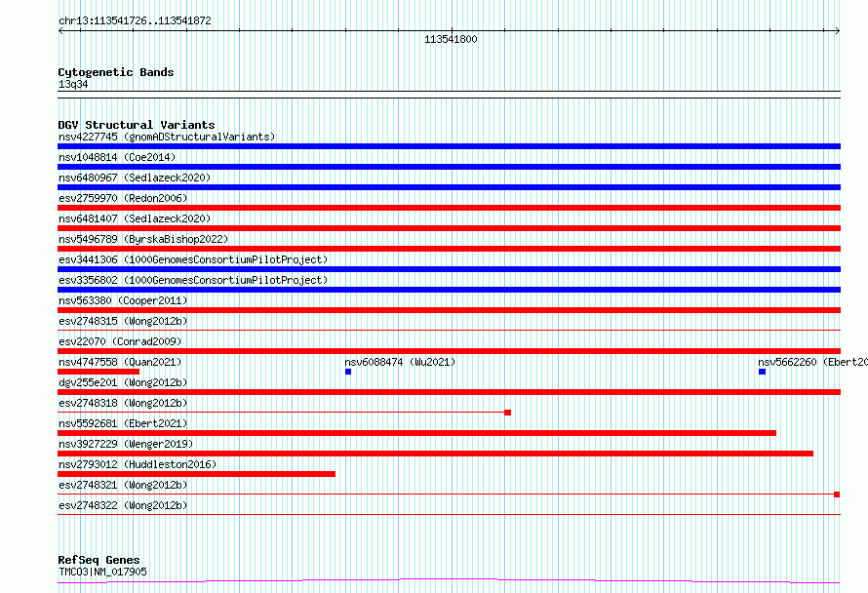Click the red bar of esv2759970

(x=449, y=208)
